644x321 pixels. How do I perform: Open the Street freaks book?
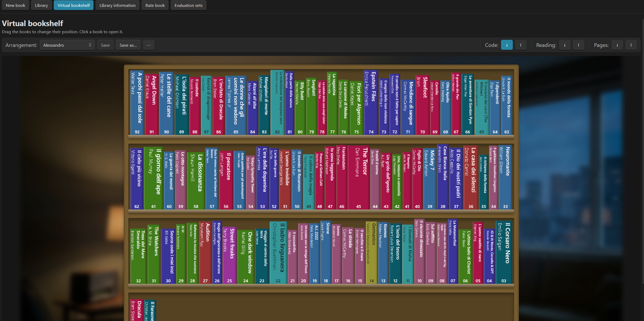tap(229, 255)
